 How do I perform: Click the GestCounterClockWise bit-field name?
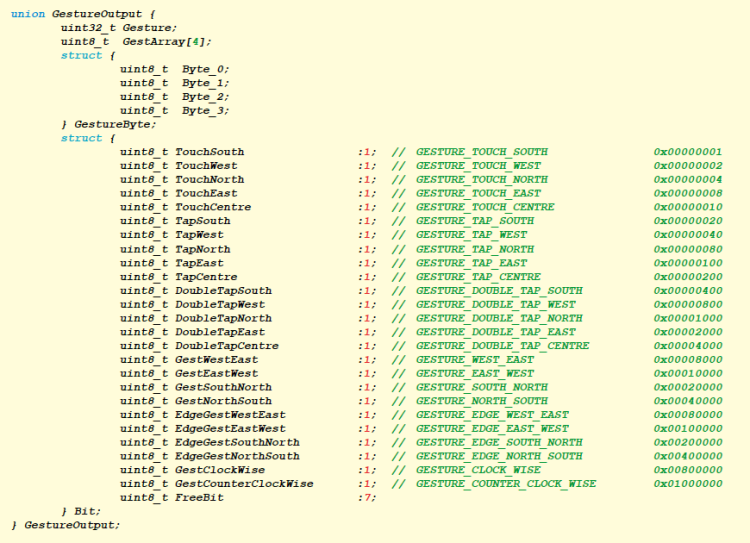244,484
